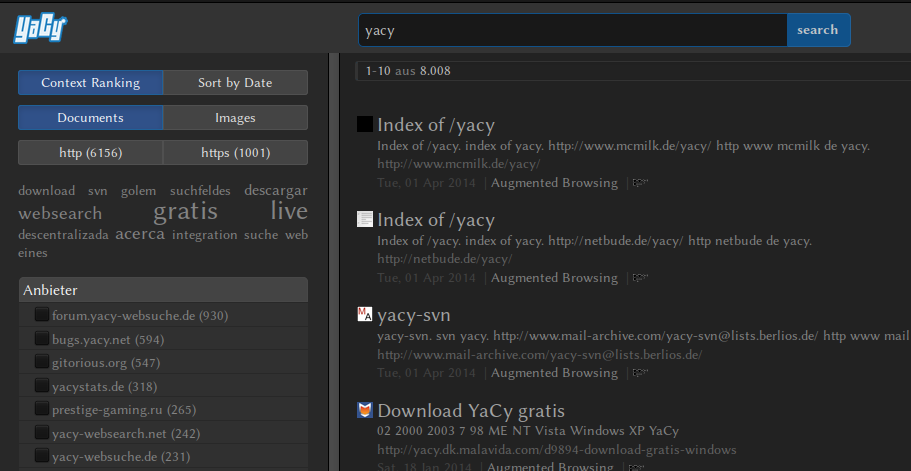Check the forum.yacy-websuche.de provider checkbox

(41, 315)
